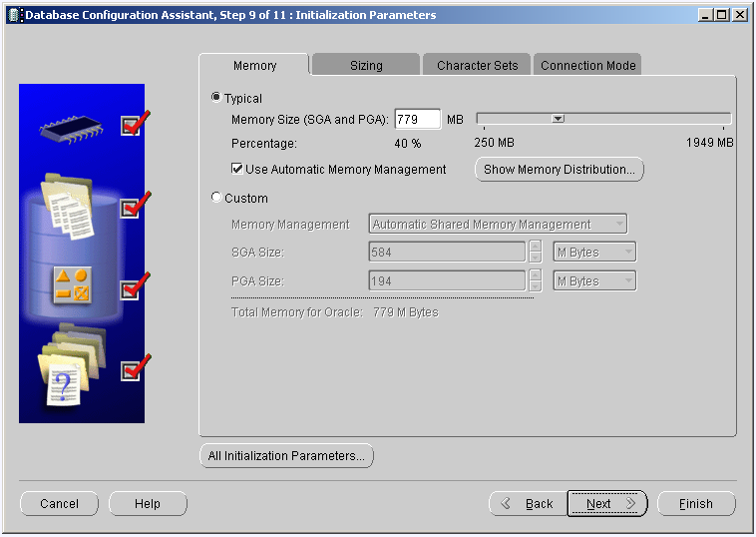Switch to the Memory tab
The width and height of the screenshot is (756, 537).
[x=254, y=65]
